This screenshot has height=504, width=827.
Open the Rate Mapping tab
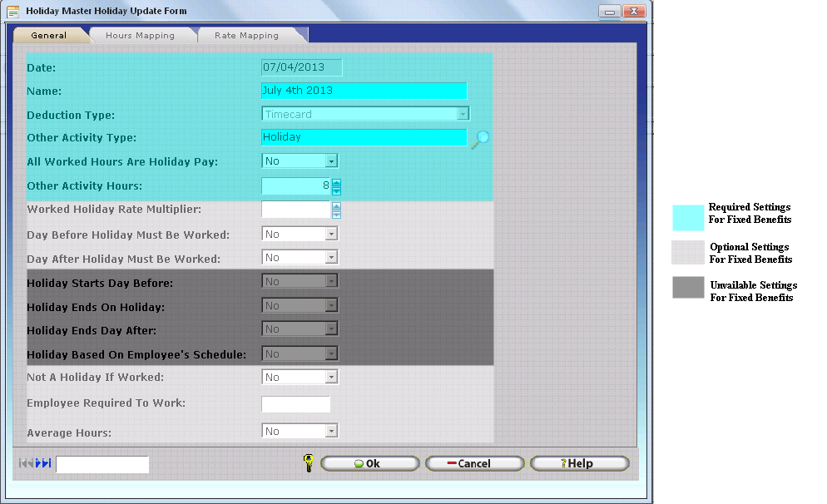pyautogui.click(x=246, y=36)
